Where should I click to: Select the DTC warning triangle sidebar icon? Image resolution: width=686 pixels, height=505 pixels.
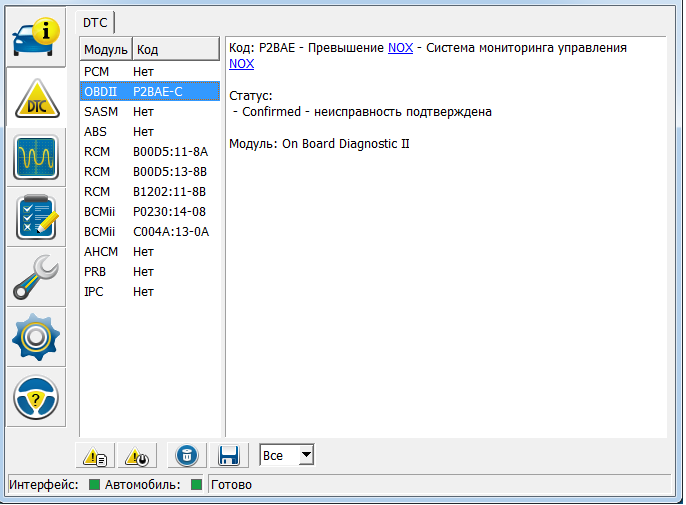(x=37, y=98)
